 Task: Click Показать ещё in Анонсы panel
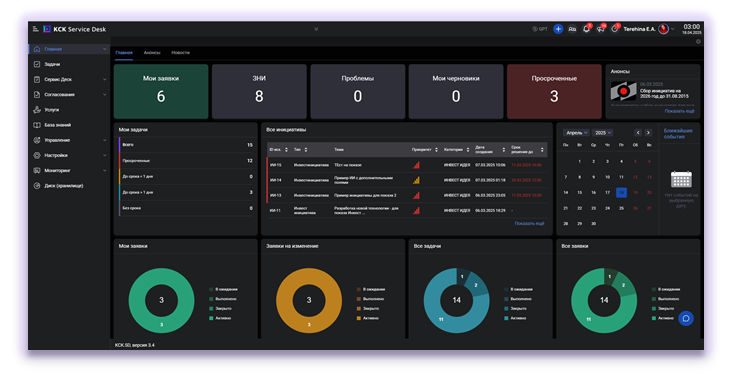680,111
